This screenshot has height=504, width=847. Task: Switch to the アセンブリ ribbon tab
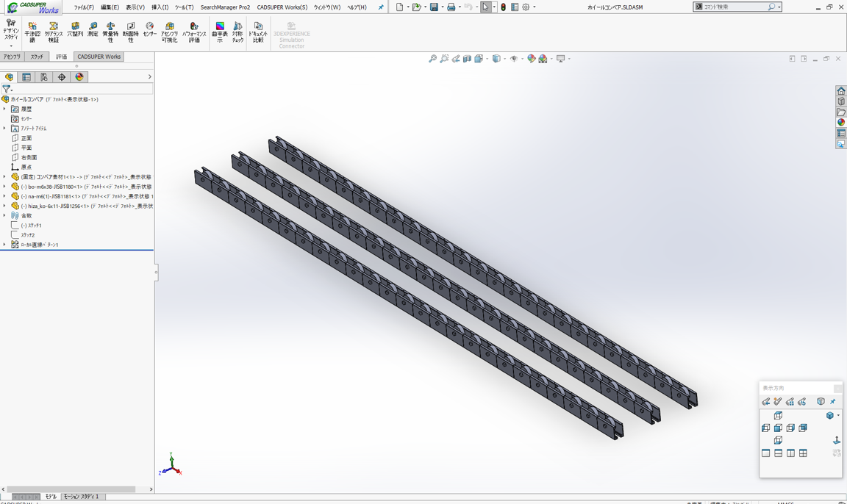(12, 57)
